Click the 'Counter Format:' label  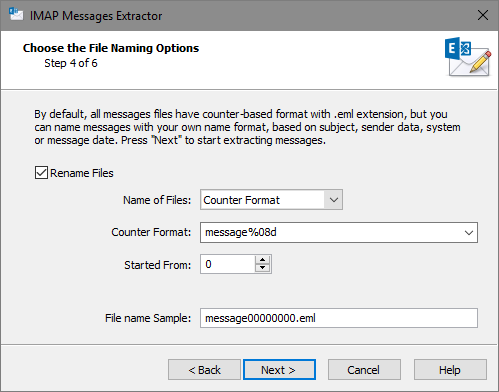tap(151, 232)
